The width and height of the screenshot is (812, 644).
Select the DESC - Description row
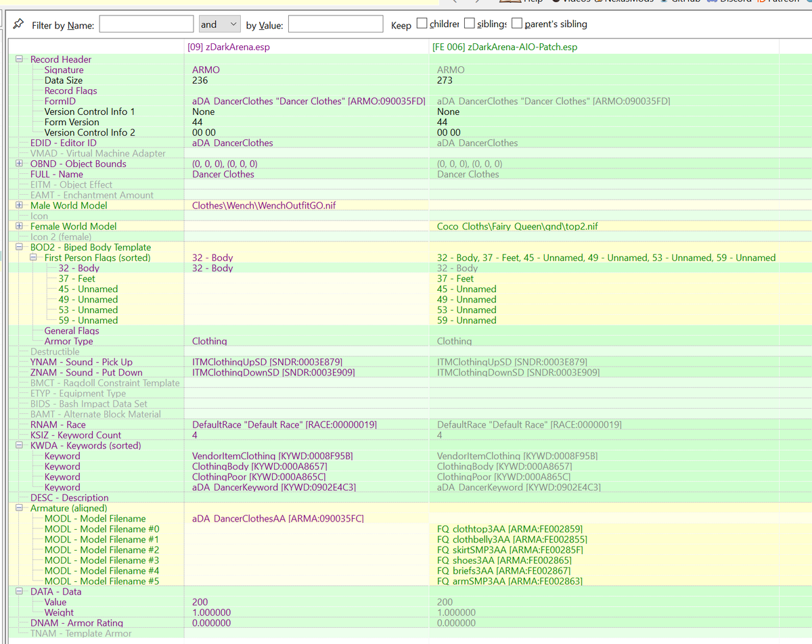[70, 498]
